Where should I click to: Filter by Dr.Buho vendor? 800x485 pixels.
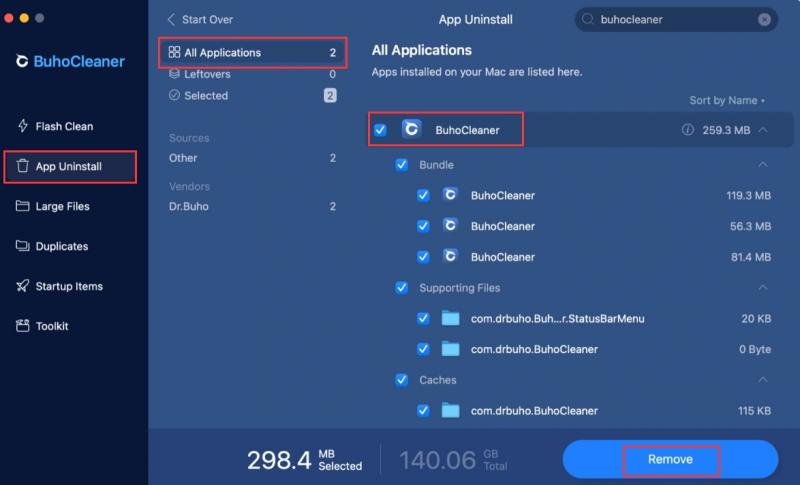point(253,207)
